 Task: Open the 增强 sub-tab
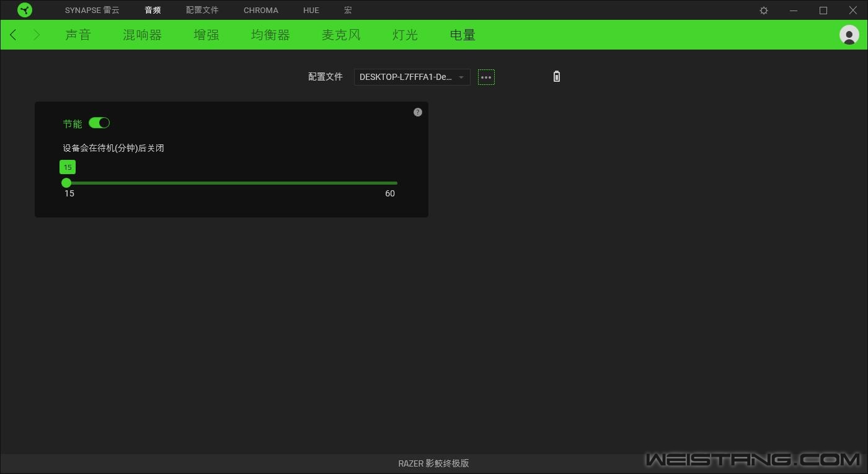point(206,35)
